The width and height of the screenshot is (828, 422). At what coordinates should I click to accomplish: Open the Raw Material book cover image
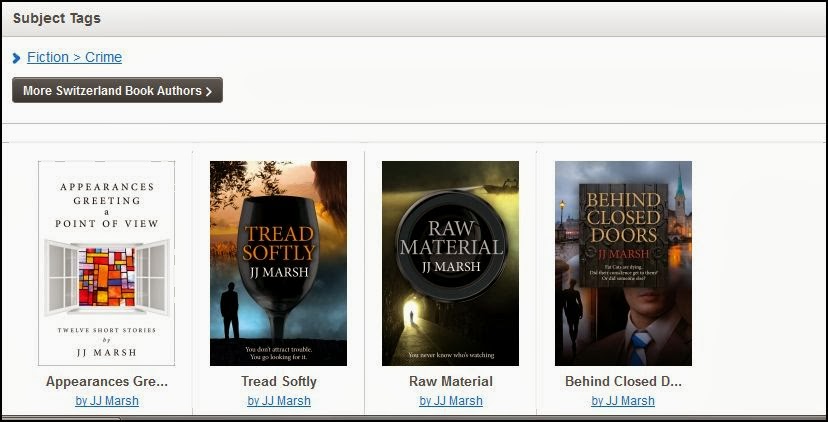(x=450, y=263)
